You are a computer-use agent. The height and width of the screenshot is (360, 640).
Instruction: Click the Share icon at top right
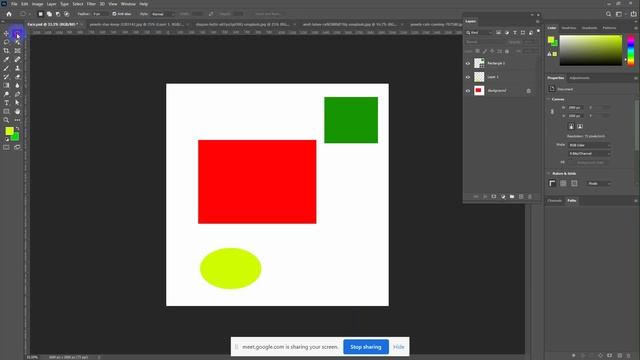pyautogui.click(x=633, y=14)
